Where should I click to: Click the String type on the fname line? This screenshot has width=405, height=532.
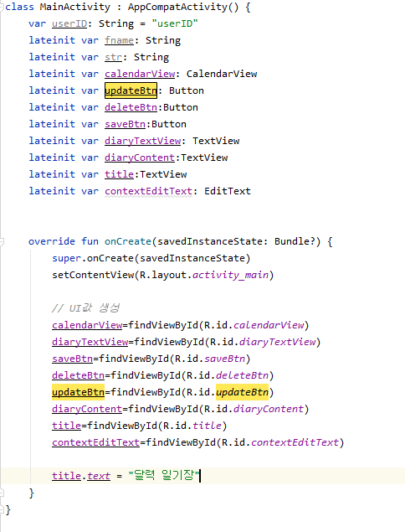click(163, 40)
